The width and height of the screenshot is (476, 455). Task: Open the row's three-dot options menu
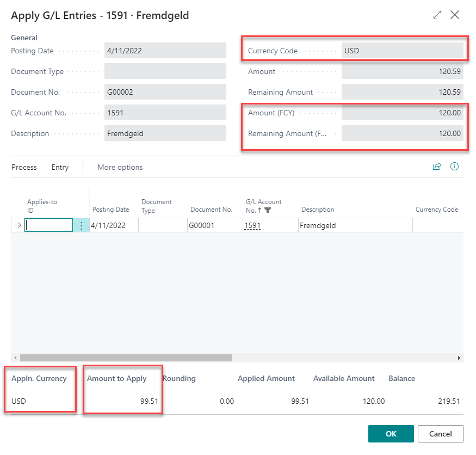click(x=81, y=225)
